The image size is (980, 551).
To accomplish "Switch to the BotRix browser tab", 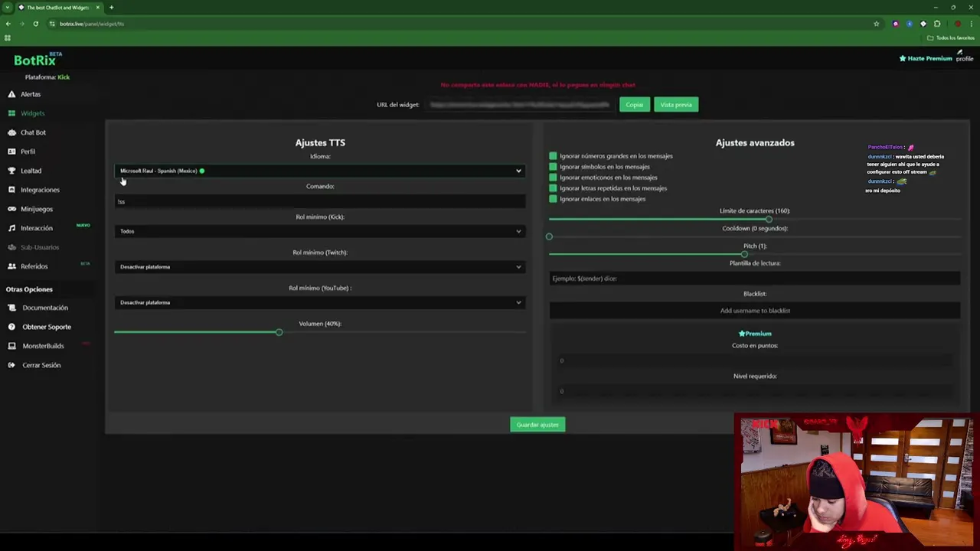I will [x=59, y=8].
